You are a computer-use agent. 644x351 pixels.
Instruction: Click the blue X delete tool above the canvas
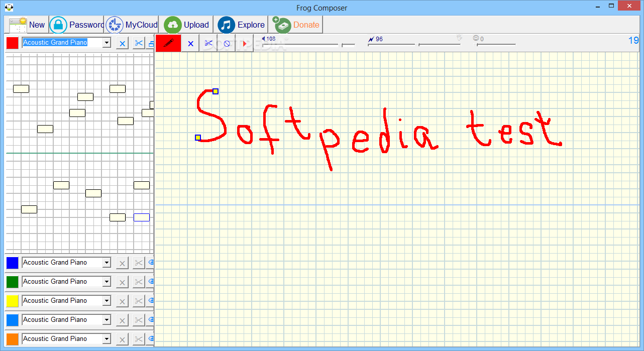coord(190,43)
